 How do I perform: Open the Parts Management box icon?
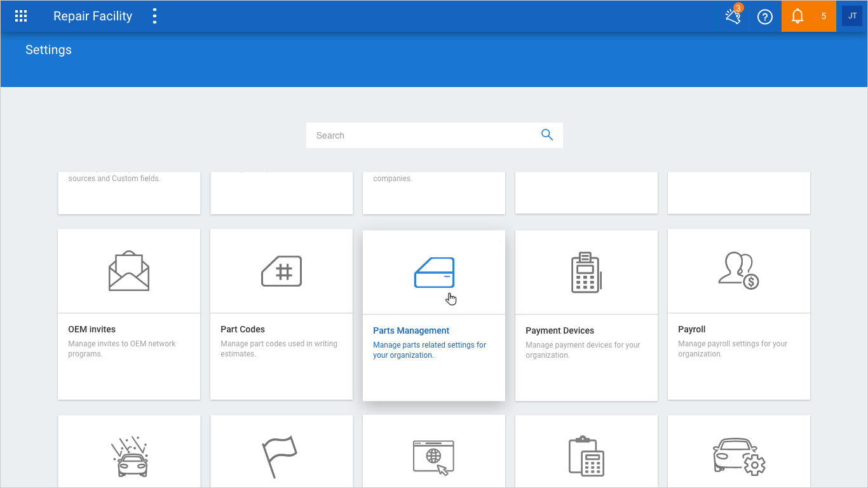(434, 273)
